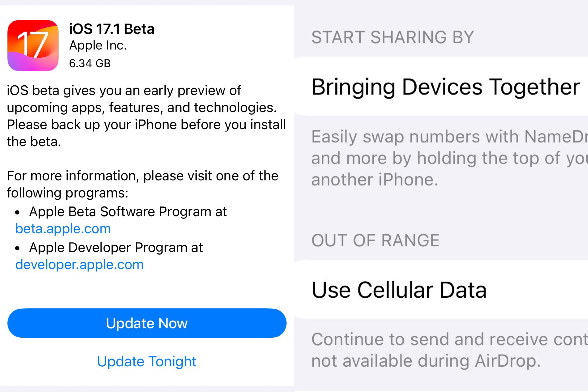
Task: Tap the AirDrop cellular data description
Action: tap(450, 350)
